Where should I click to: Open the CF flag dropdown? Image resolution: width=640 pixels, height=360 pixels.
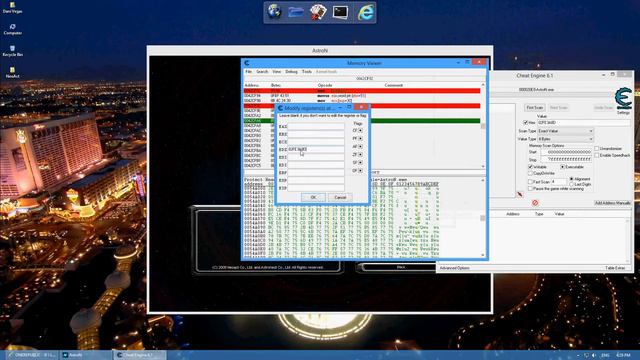coord(360,131)
